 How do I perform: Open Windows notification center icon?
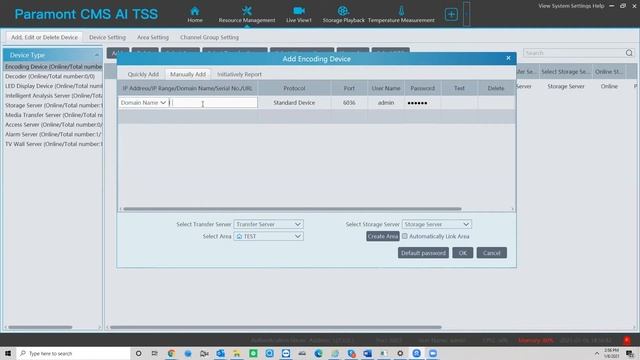point(630,353)
